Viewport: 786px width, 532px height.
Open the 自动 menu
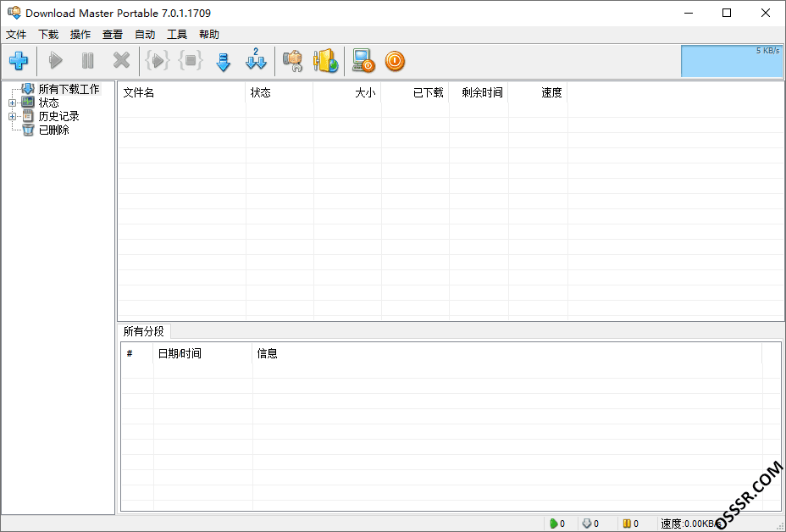[145, 35]
